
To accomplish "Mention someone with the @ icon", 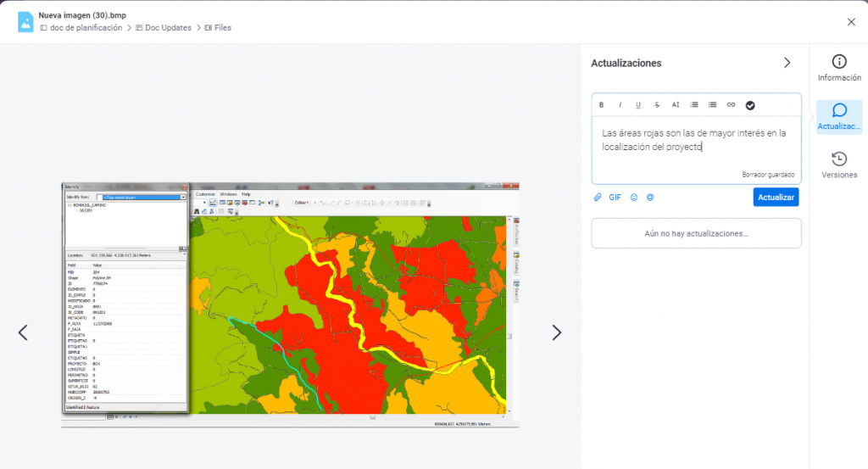I will pyautogui.click(x=650, y=197).
